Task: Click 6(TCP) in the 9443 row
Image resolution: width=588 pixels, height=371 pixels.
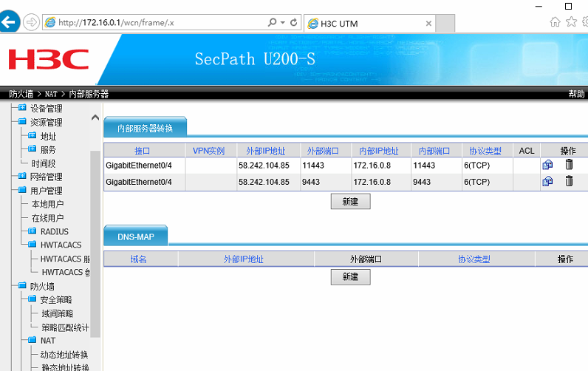Action: click(x=477, y=182)
